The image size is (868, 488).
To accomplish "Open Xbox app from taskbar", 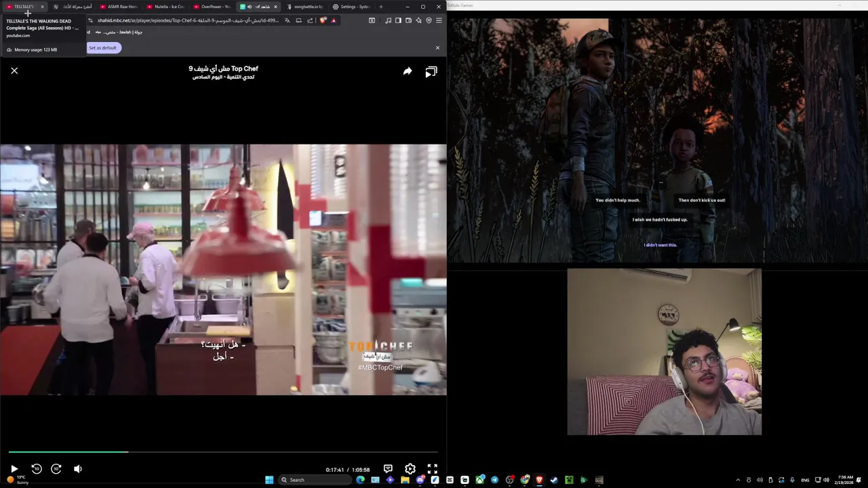I will point(480,480).
